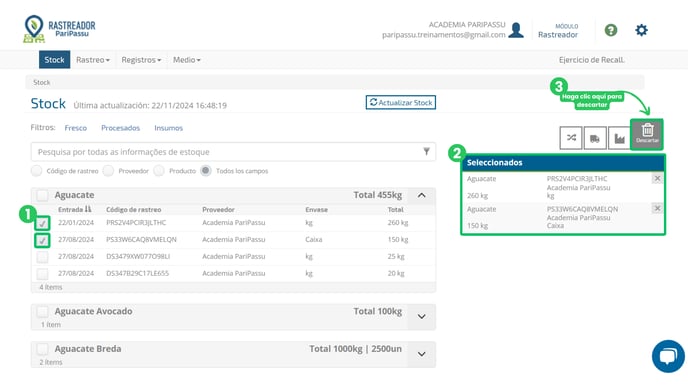
Task: Click the filter funnel icon in search
Action: click(426, 151)
